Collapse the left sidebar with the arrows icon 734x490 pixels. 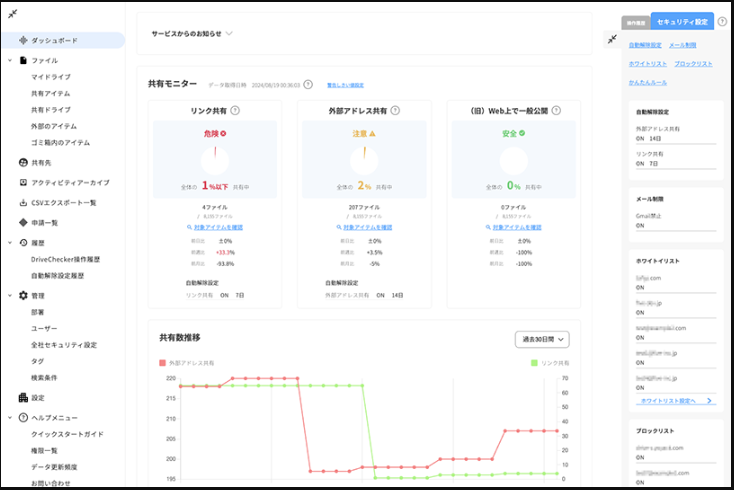point(11,13)
